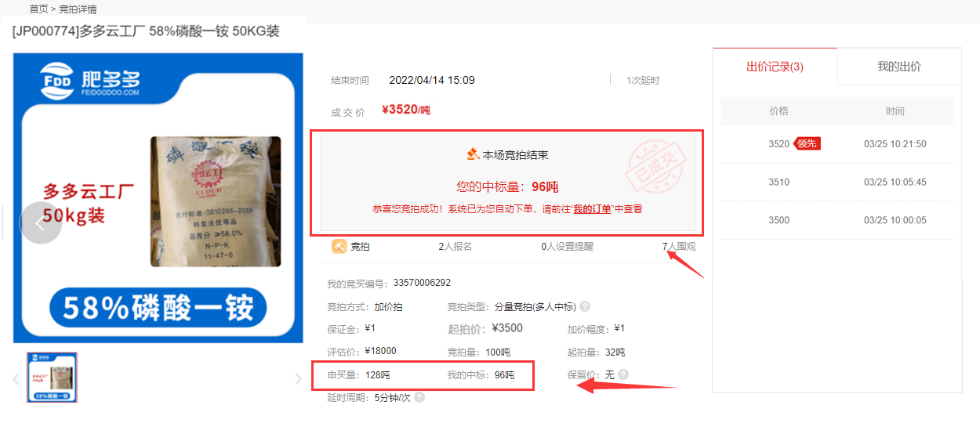Image resolution: width=980 pixels, height=423 pixels.
Task: Click the 申买量 128吨 value
Action: click(377, 375)
